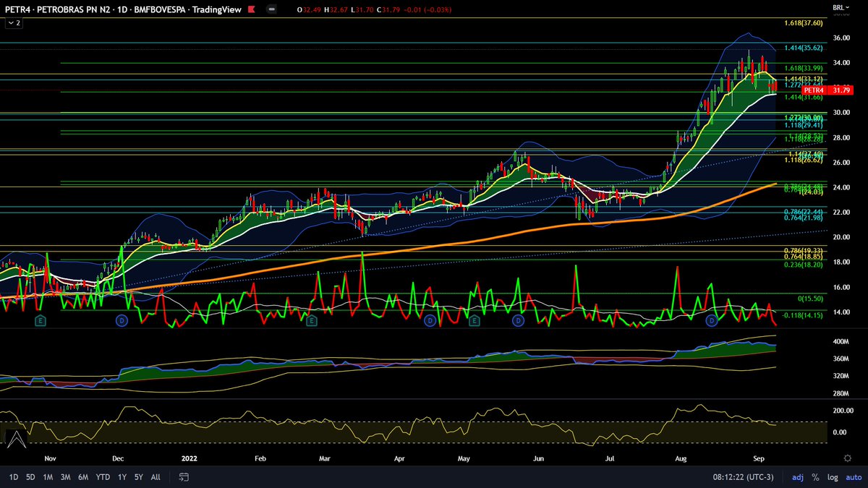Viewport: 868px width, 488px height.
Task: Toggle adj dividend adjustment
Action: (x=798, y=477)
